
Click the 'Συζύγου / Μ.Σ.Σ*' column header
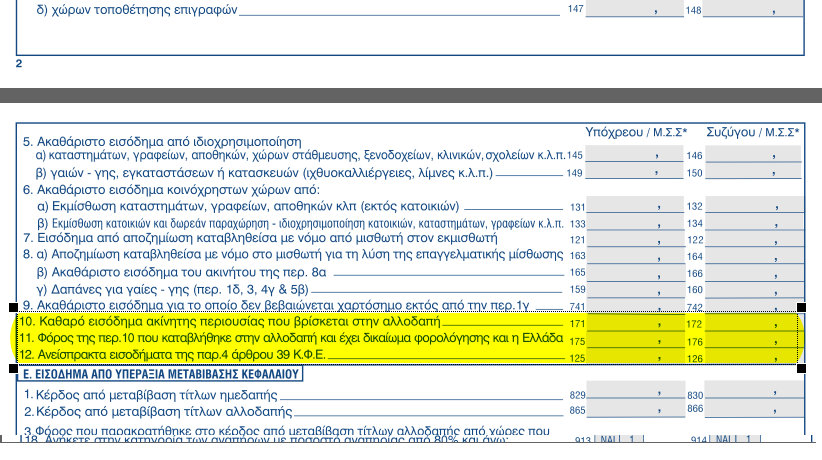click(753, 132)
